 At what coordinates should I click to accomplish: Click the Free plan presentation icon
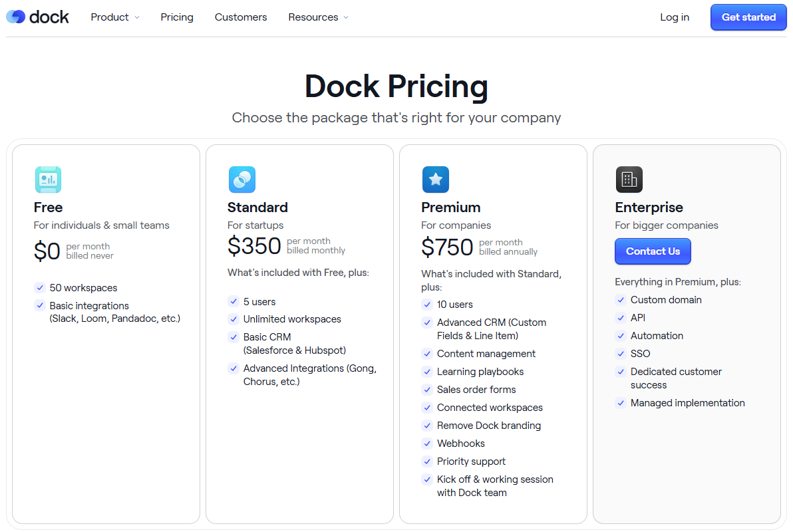pyautogui.click(x=48, y=180)
